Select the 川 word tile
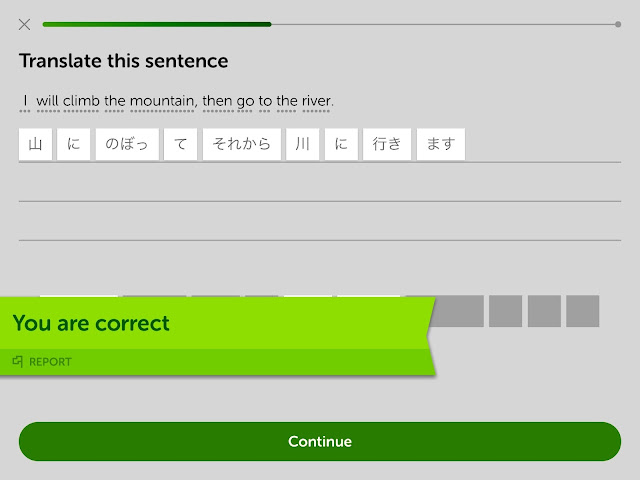This screenshot has width=640, height=480. (x=302, y=144)
